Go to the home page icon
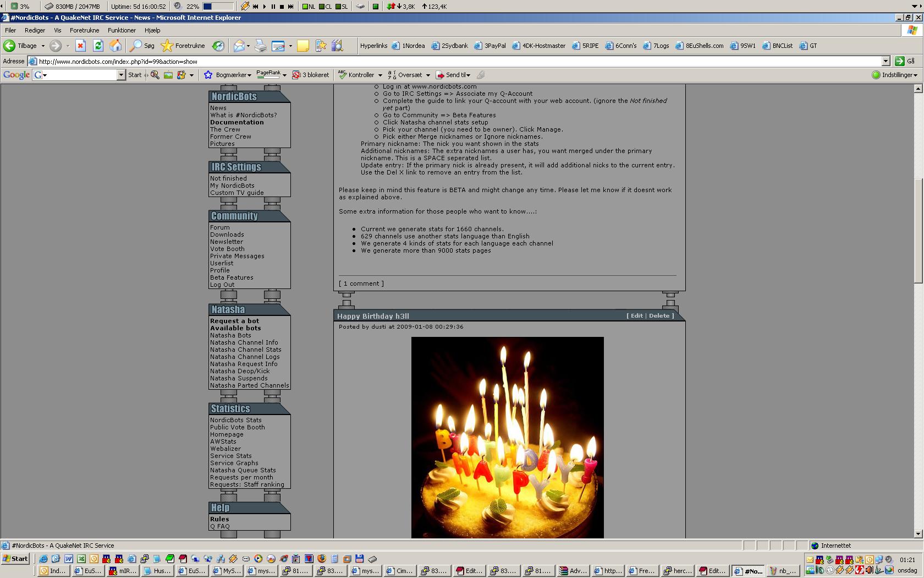 116,46
